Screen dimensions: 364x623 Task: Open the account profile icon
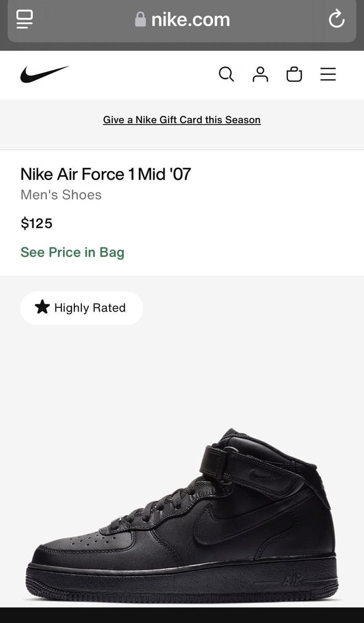tap(260, 75)
